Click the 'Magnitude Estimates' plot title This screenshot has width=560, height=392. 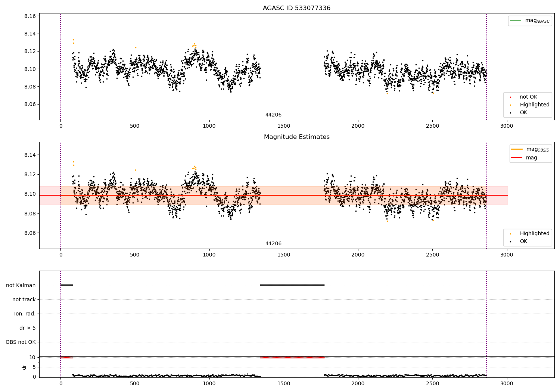coord(296,137)
